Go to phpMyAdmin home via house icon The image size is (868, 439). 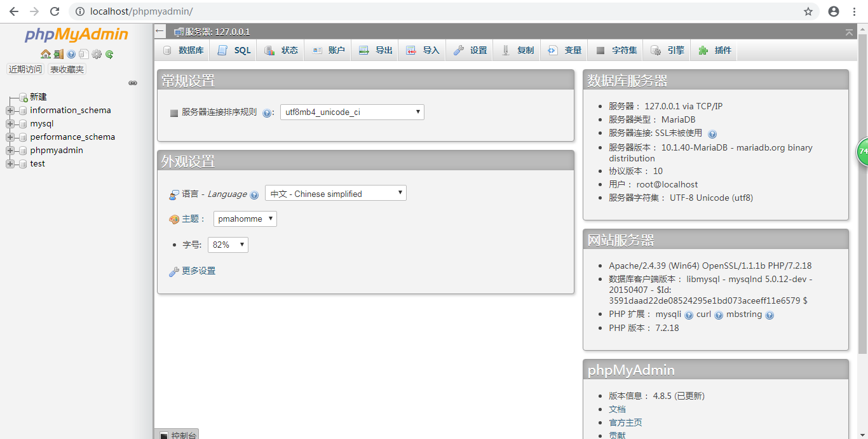pos(45,55)
